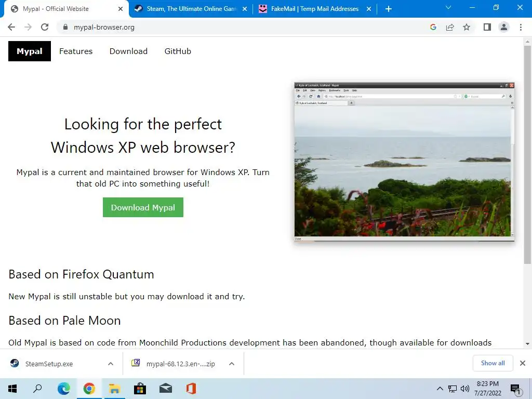Launch Microsoft Edge from taskbar
The width and height of the screenshot is (532, 399).
click(x=63, y=389)
